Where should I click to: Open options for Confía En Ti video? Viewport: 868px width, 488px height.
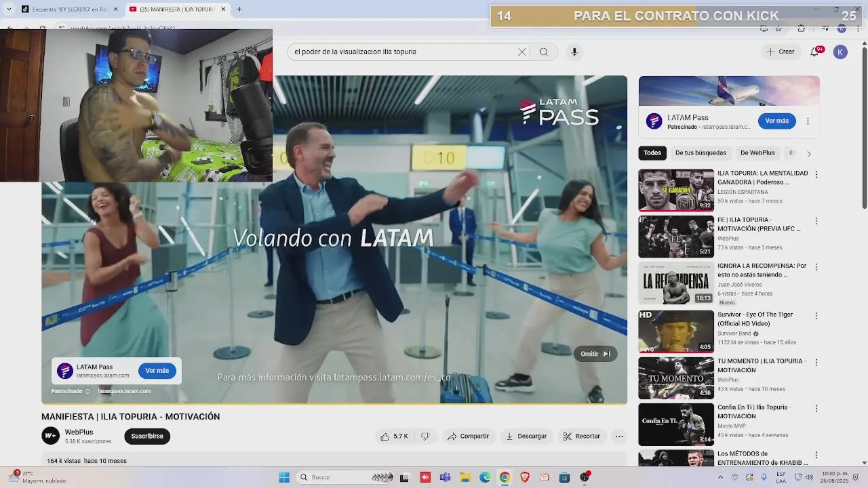pyautogui.click(x=816, y=409)
